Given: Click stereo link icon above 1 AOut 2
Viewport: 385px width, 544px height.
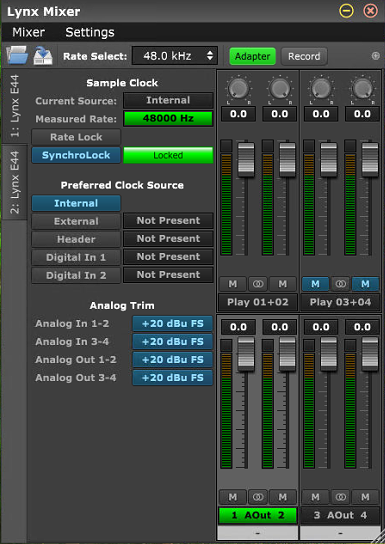Looking at the screenshot, I should (258, 497).
